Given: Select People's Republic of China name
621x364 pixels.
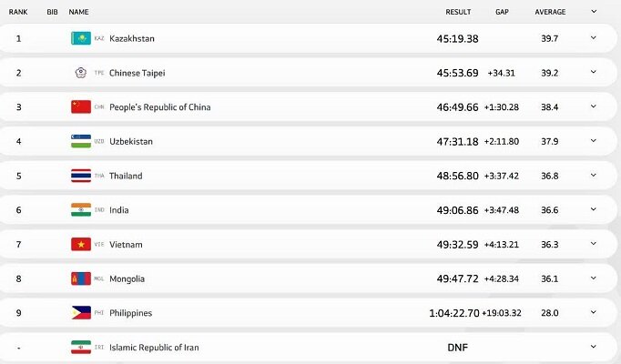Looking at the screenshot, I should [159, 107].
